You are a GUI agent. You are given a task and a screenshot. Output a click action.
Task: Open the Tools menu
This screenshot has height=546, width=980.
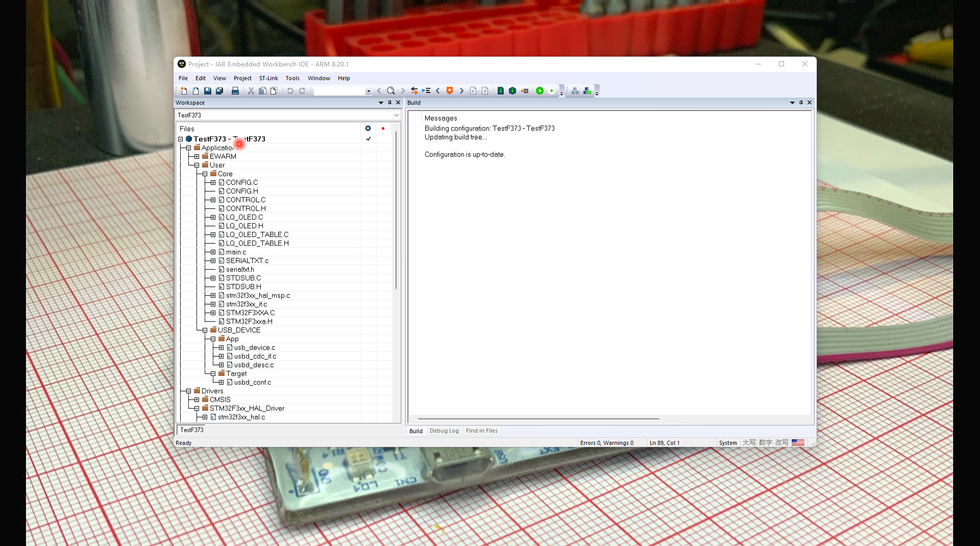point(292,78)
